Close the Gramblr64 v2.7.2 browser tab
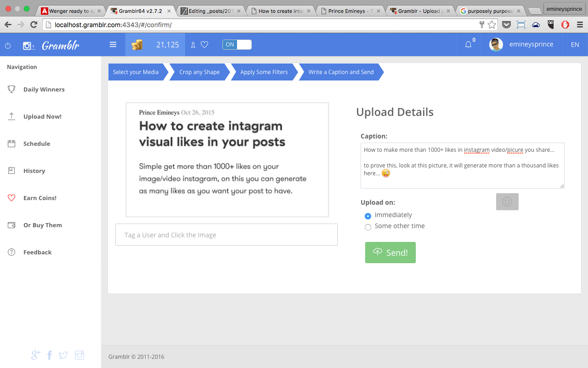Viewport: 588px width, 368px height. pyautogui.click(x=169, y=11)
